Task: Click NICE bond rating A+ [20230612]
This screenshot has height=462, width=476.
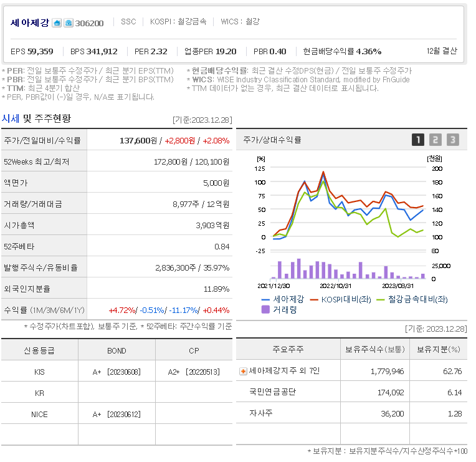Action: tap(117, 415)
